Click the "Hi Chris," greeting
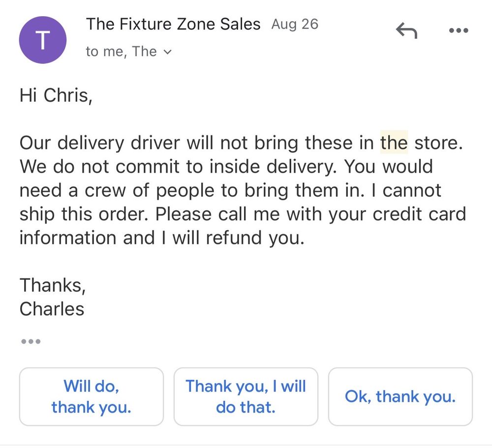This screenshot has height=448, width=492. (56, 95)
